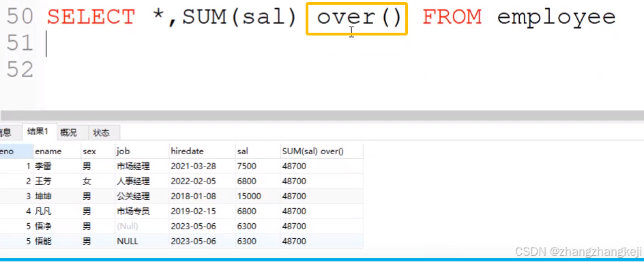The image size is (644, 262).
Task: Select the sal cell 15000
Action: click(258, 196)
